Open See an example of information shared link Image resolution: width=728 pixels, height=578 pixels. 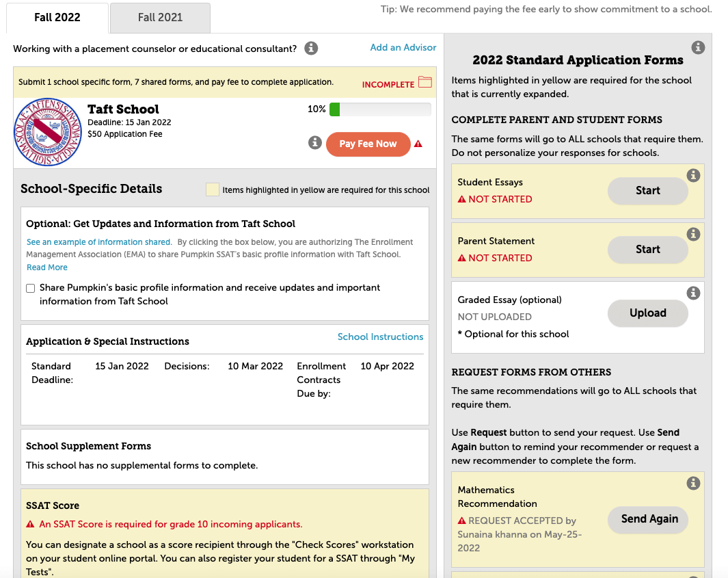pos(99,242)
